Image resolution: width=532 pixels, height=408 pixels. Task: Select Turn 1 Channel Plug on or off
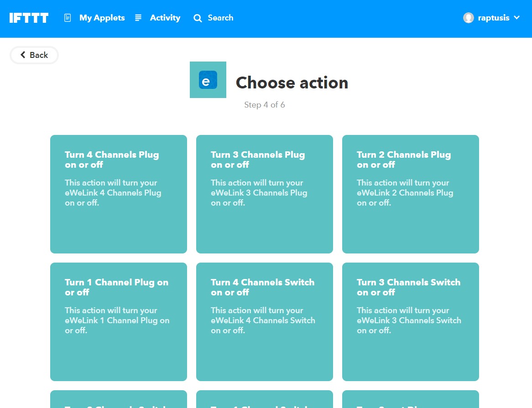(119, 322)
